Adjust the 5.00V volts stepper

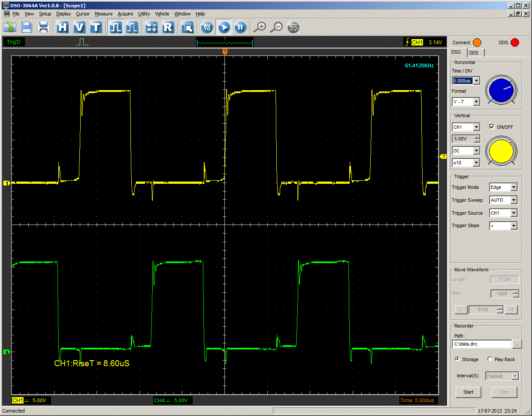click(x=477, y=139)
